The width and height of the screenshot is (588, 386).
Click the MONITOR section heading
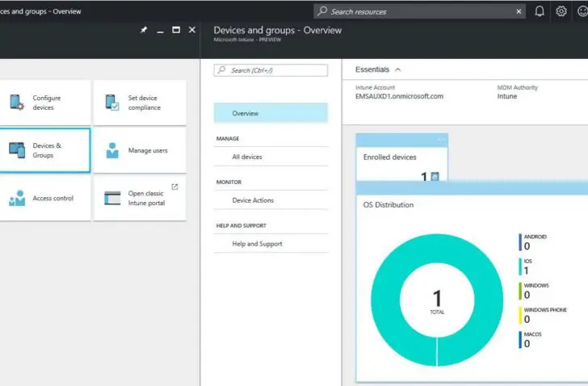(x=229, y=183)
